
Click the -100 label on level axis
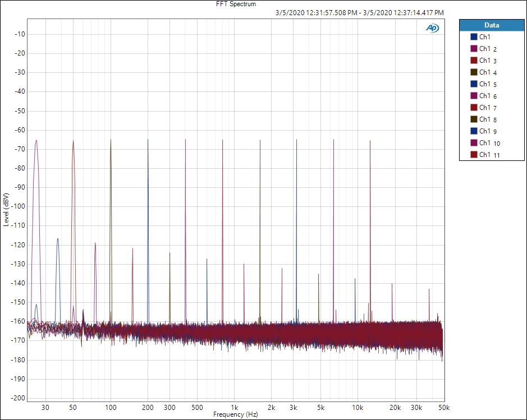[x=18, y=206]
